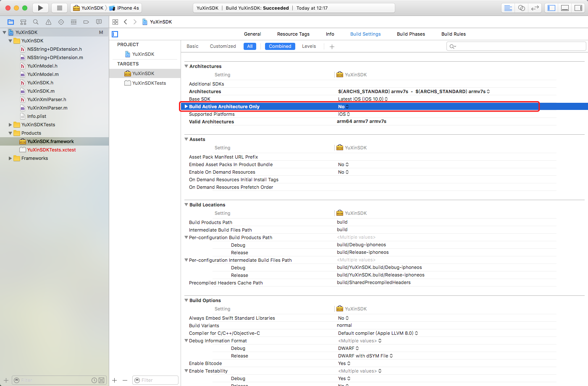588x386 pixels.
Task: Show only source-controlled files filter icon
Action: click(x=101, y=380)
